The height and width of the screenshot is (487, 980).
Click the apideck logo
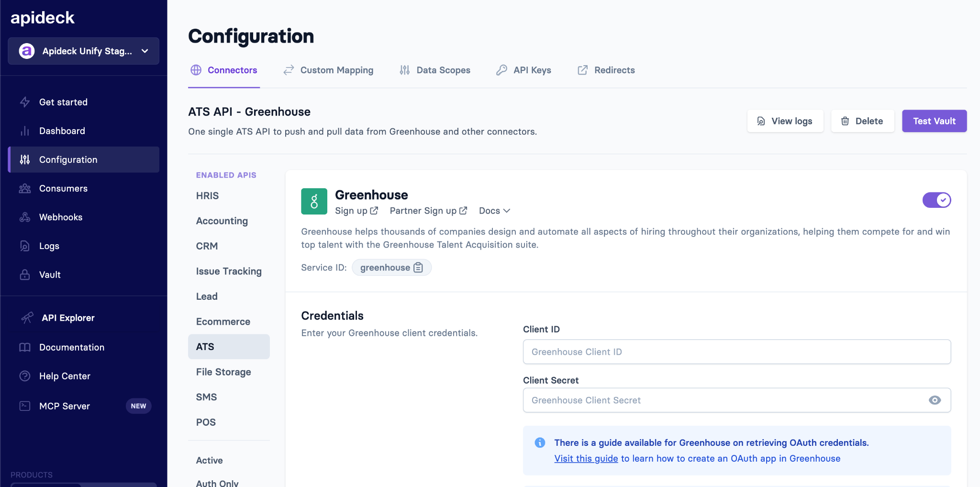(x=43, y=18)
